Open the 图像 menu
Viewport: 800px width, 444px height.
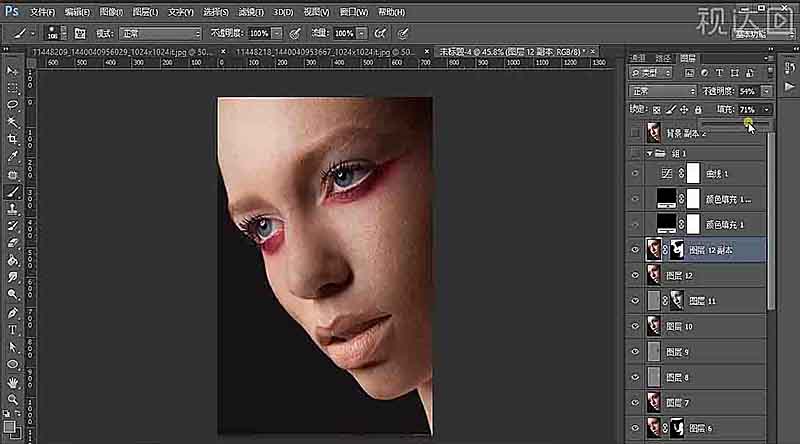(111, 12)
